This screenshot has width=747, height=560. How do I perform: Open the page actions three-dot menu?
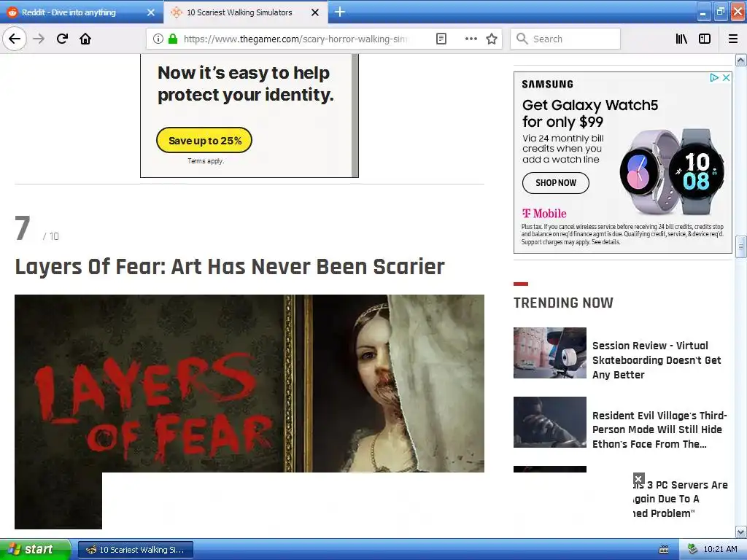[471, 39]
